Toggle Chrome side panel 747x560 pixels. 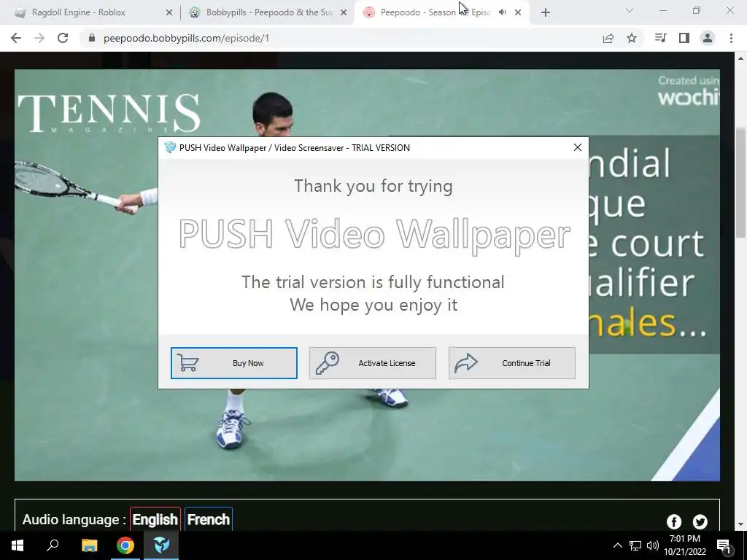[684, 38]
